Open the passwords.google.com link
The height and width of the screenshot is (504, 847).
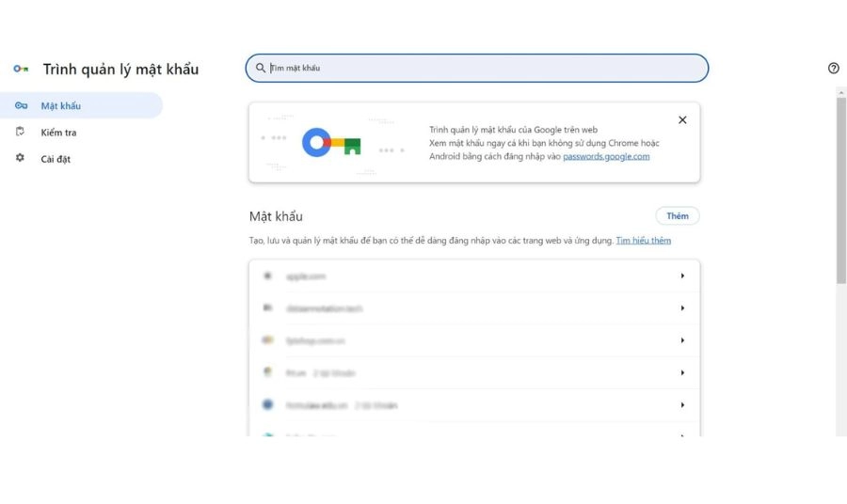click(606, 156)
